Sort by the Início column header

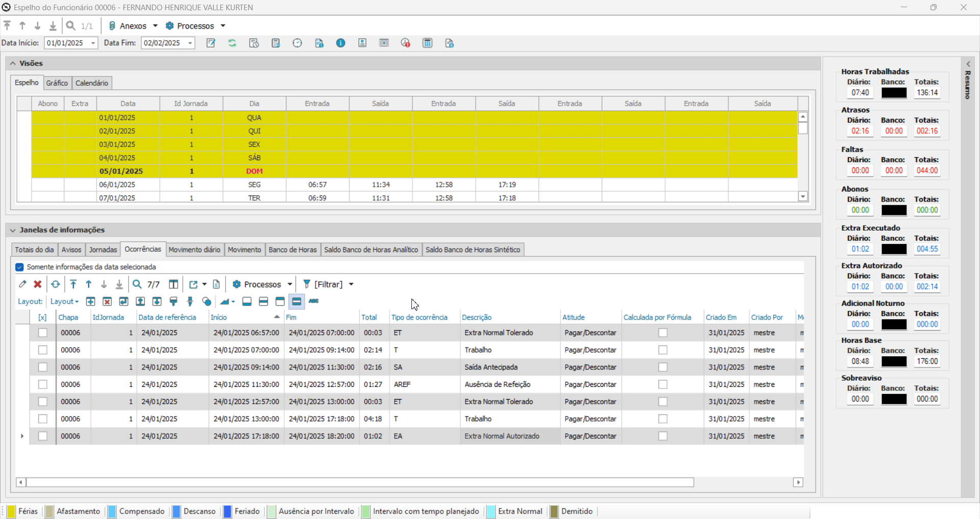(x=246, y=317)
